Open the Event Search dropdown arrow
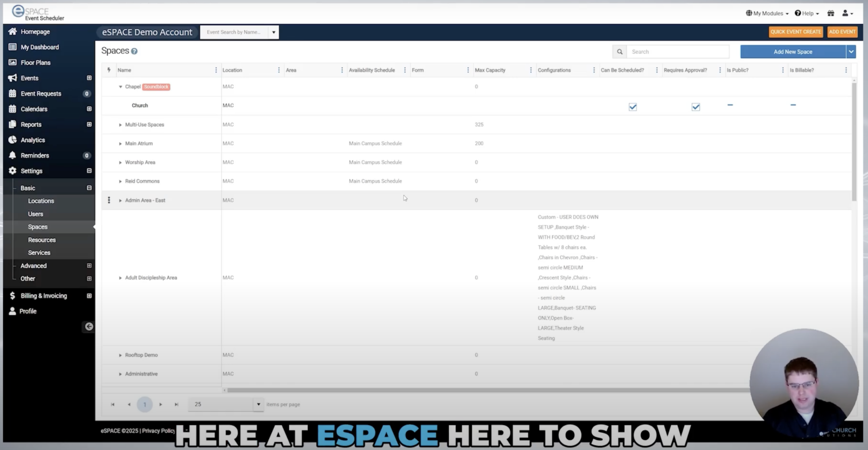Screen dimensions: 868x450 [274, 32]
